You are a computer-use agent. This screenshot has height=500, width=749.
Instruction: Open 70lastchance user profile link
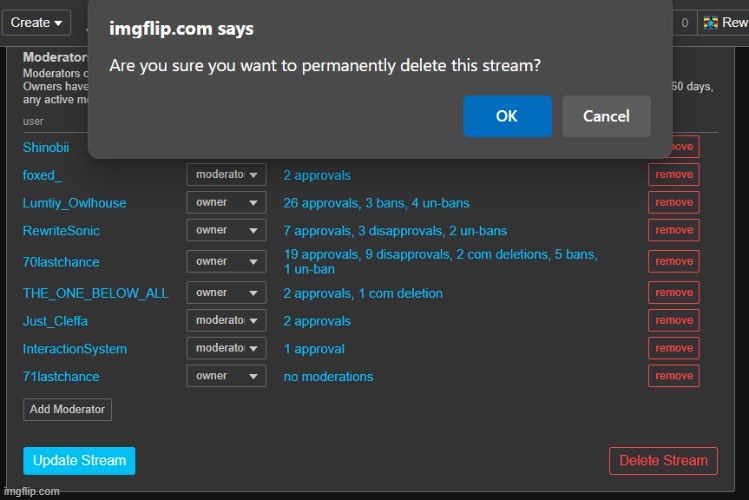tap(61, 262)
